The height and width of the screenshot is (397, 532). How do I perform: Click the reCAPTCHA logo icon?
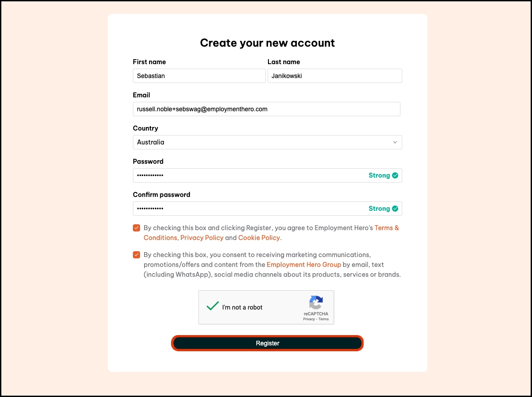coord(316,302)
